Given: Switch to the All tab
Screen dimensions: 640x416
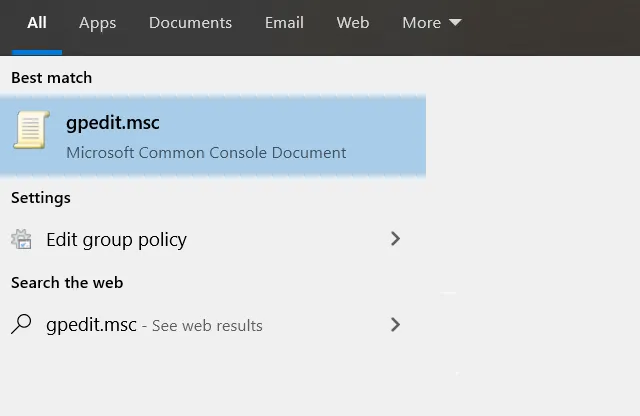Looking at the screenshot, I should (37, 23).
